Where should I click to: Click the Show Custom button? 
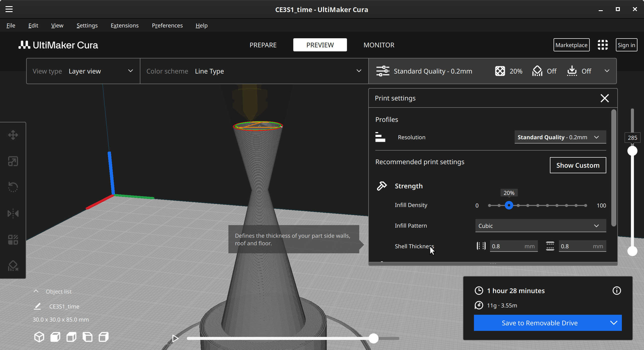coord(578,165)
